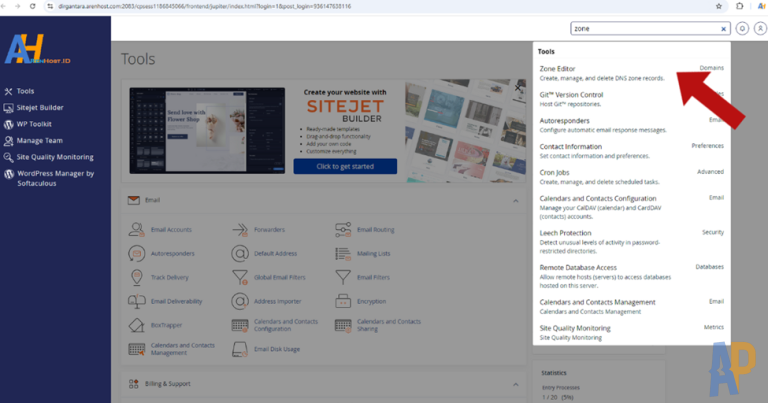Open Email Accounts icon
This screenshot has height=403, width=768.
(137, 230)
